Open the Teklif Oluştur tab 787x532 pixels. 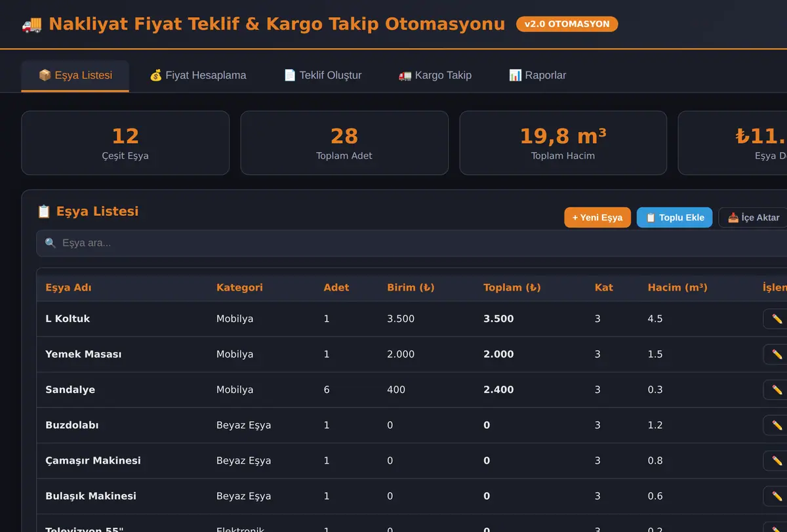(x=323, y=75)
